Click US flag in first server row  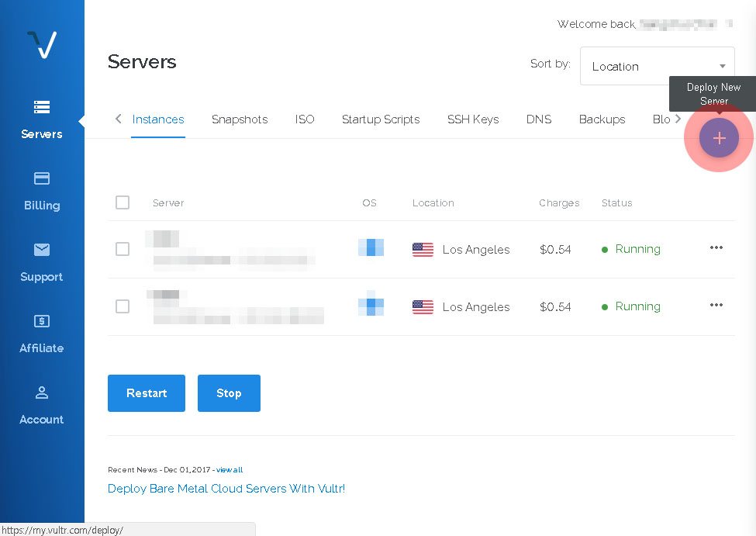tap(423, 250)
